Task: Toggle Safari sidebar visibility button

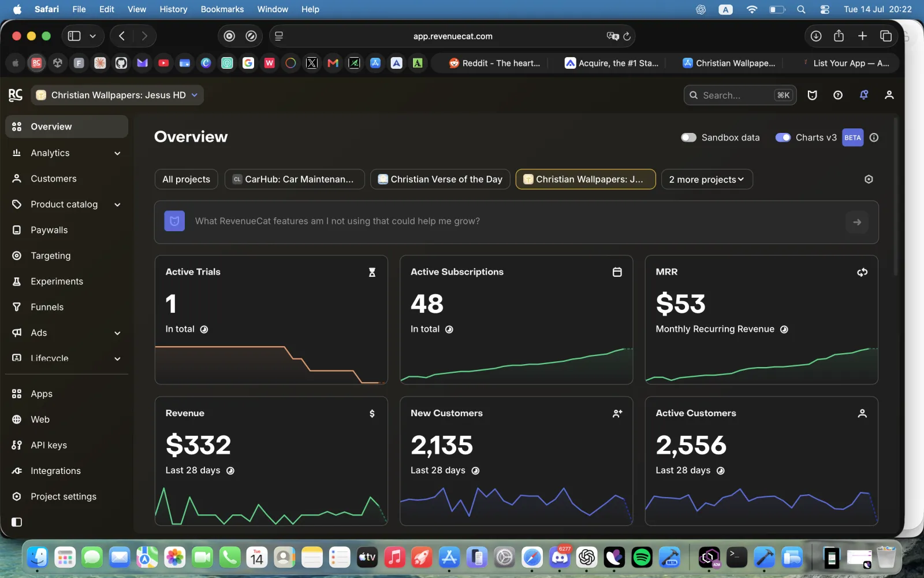Action: (74, 36)
